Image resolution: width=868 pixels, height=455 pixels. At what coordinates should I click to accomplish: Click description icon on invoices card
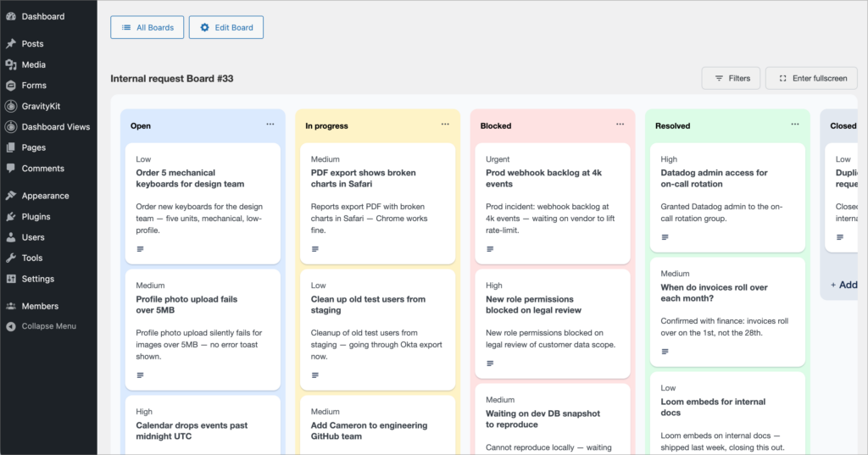665,352
